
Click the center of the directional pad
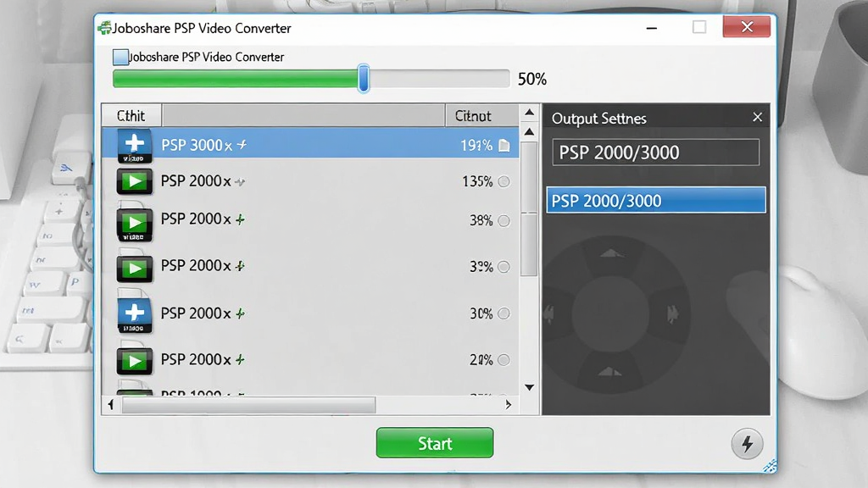pos(610,313)
